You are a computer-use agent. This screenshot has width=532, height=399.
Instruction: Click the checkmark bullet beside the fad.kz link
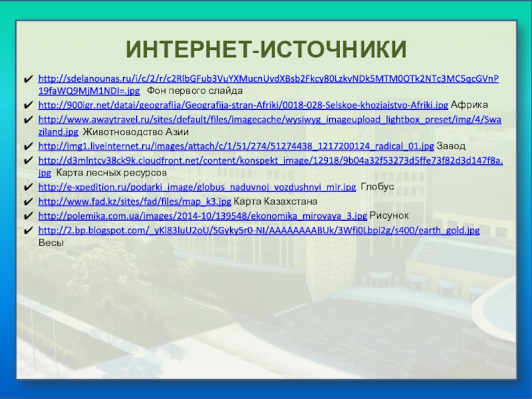(x=28, y=202)
